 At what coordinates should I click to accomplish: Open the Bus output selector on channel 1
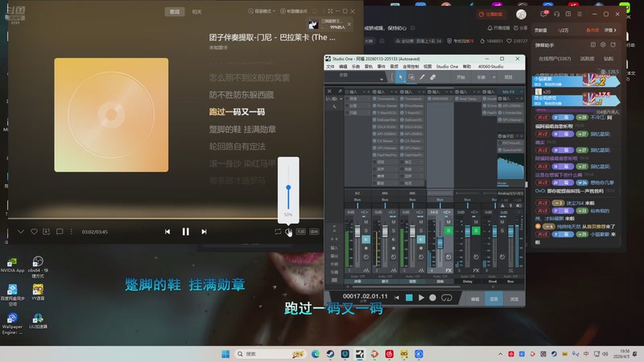(x=357, y=200)
